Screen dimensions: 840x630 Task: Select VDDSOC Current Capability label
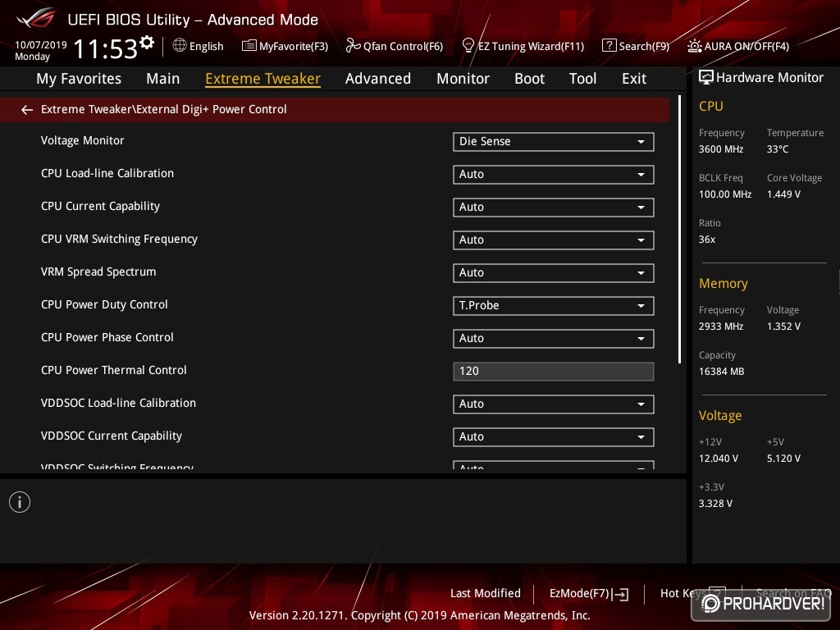point(112,436)
